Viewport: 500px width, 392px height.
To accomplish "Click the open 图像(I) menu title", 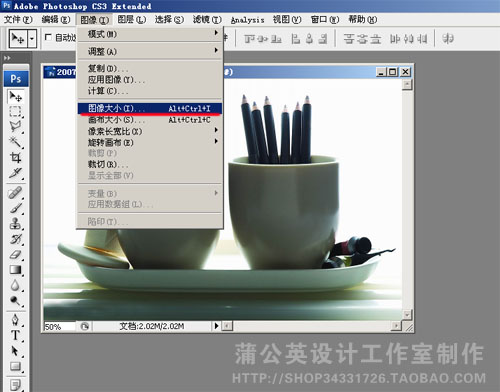I will point(95,20).
